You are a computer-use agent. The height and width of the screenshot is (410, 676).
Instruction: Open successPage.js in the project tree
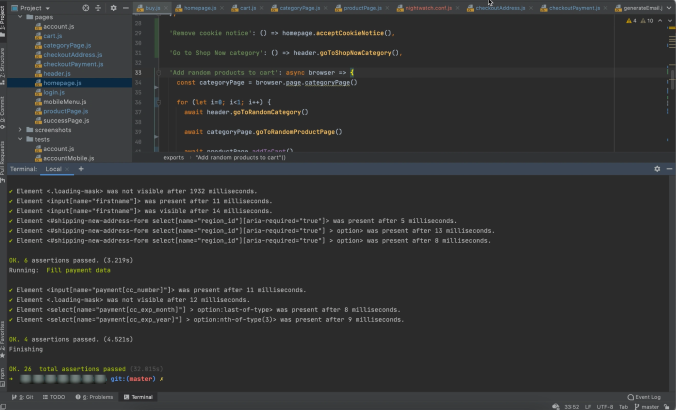tap(66, 121)
